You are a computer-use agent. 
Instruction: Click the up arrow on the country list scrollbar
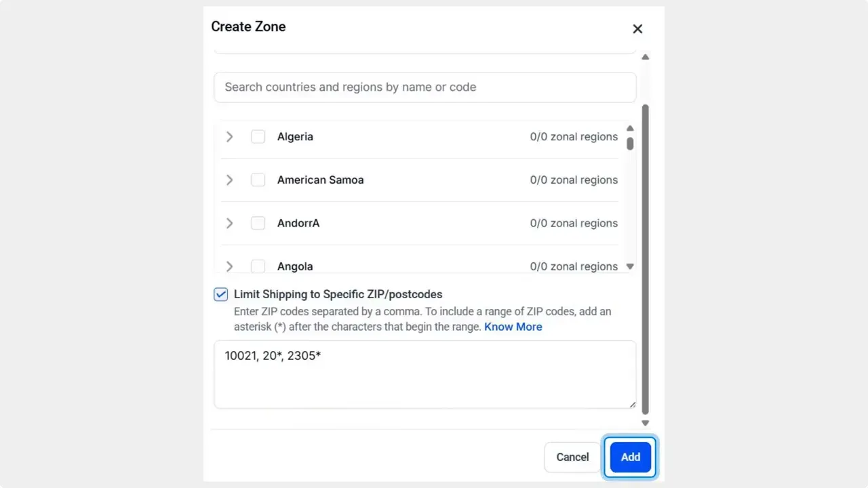click(630, 128)
